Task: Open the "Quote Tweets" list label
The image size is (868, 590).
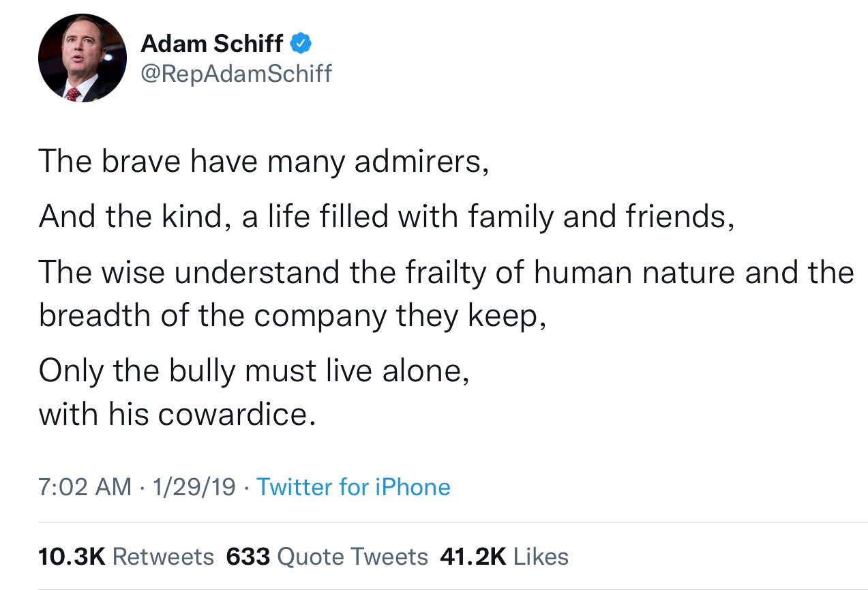Action: pyautogui.click(x=353, y=557)
